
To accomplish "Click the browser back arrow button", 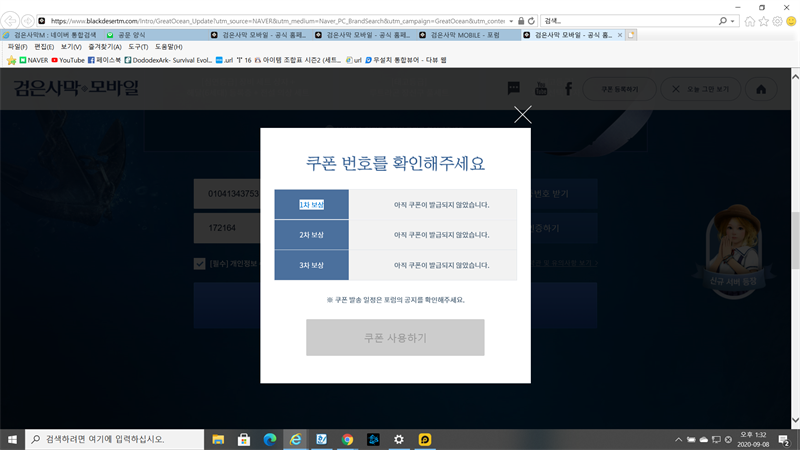I will point(11,20).
